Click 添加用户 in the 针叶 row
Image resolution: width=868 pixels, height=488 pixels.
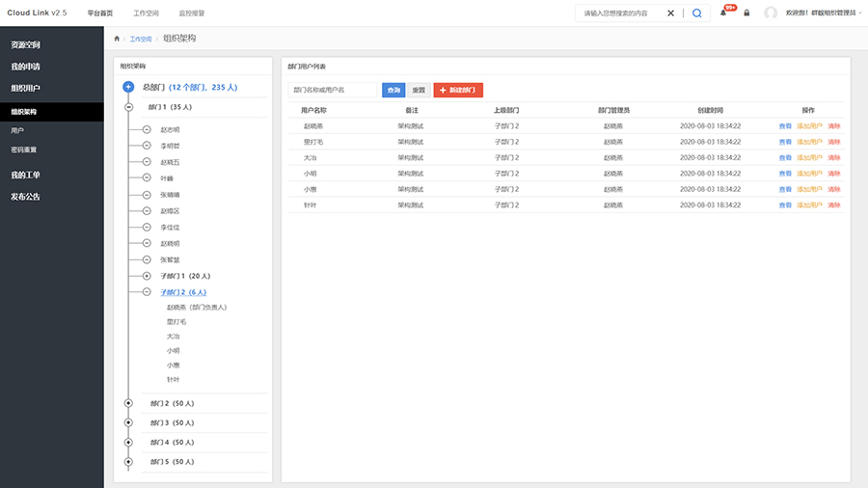(x=809, y=204)
